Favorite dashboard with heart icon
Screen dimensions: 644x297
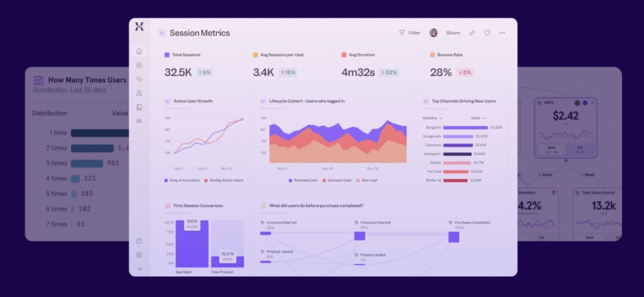click(487, 33)
